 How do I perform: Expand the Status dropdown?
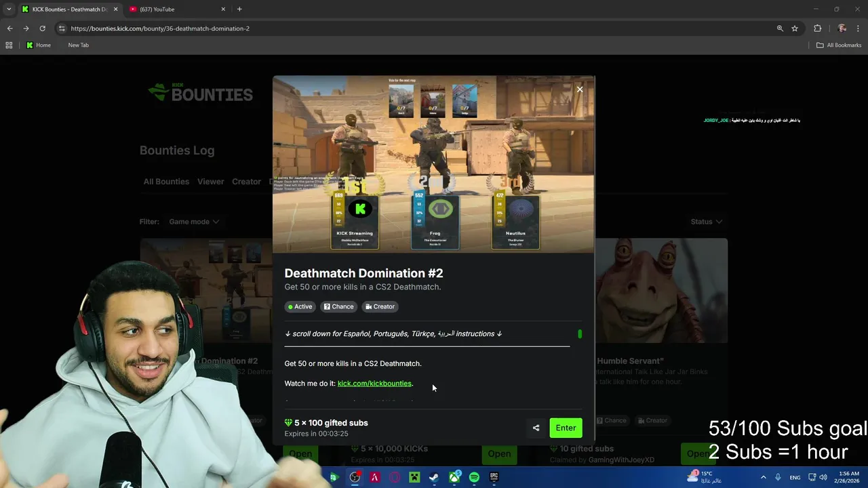coord(706,222)
